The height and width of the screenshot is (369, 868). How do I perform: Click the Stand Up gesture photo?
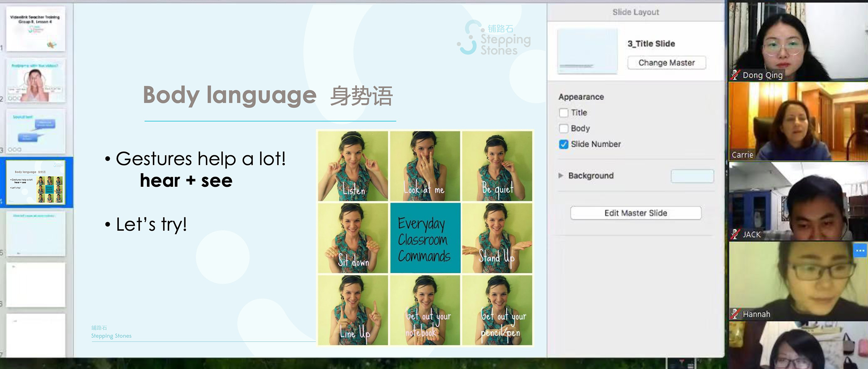tap(497, 238)
